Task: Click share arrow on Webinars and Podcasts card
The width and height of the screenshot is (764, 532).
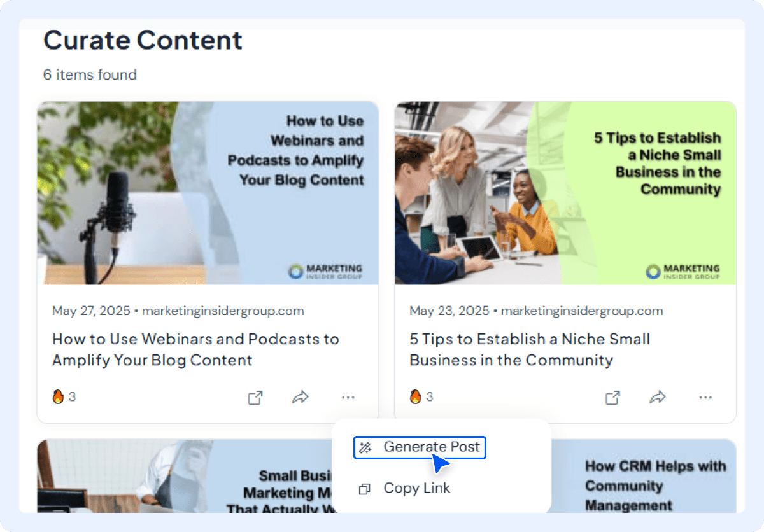Action: [x=300, y=398]
